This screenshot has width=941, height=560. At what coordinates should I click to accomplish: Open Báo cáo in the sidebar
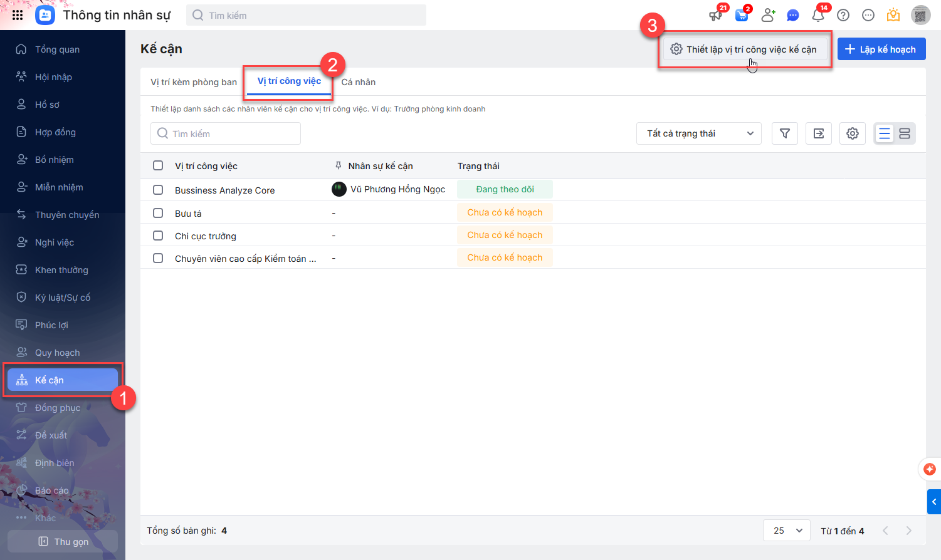click(63, 490)
